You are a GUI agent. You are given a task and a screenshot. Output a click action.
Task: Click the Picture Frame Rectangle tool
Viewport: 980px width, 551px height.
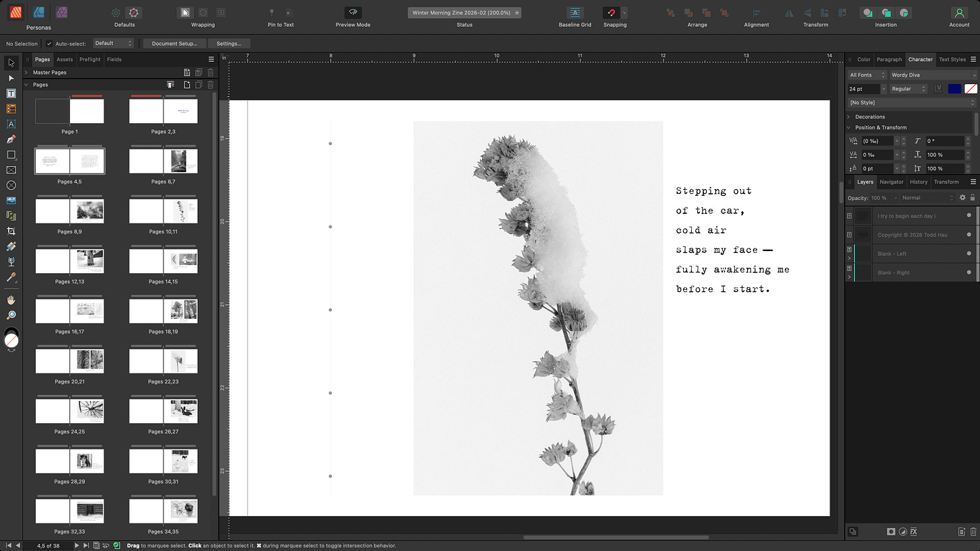[x=11, y=170]
